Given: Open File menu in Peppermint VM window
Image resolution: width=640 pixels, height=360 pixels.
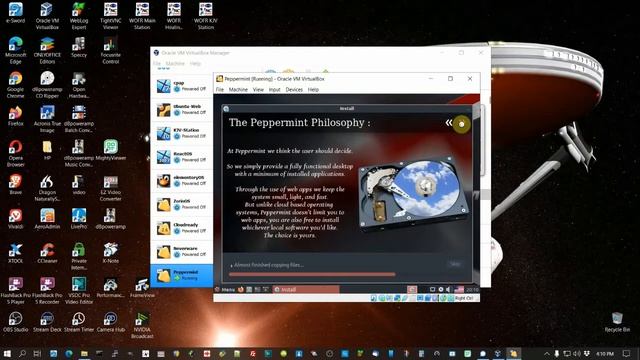Looking at the screenshot, I should tap(220, 89).
